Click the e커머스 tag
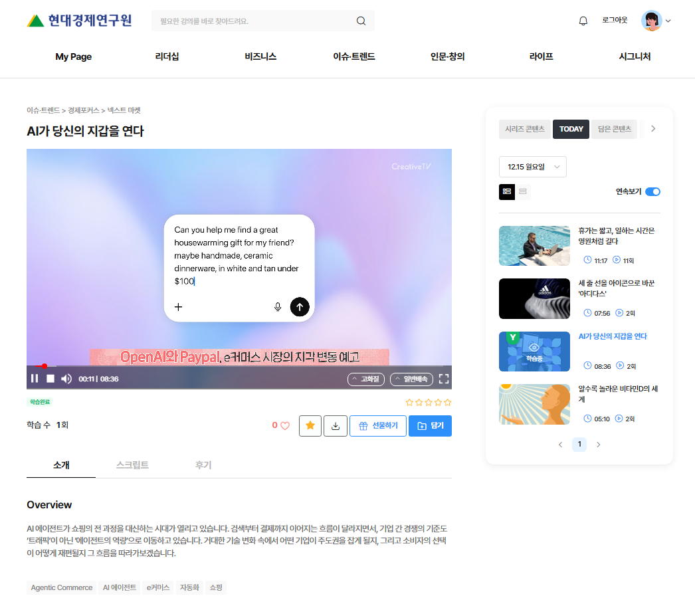This screenshot has height=616, width=695. [x=158, y=587]
